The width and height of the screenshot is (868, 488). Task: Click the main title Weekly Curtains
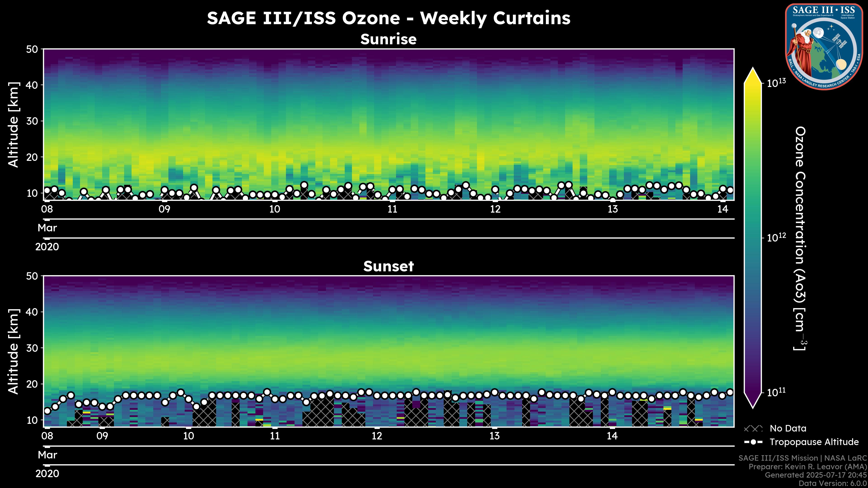(x=389, y=18)
